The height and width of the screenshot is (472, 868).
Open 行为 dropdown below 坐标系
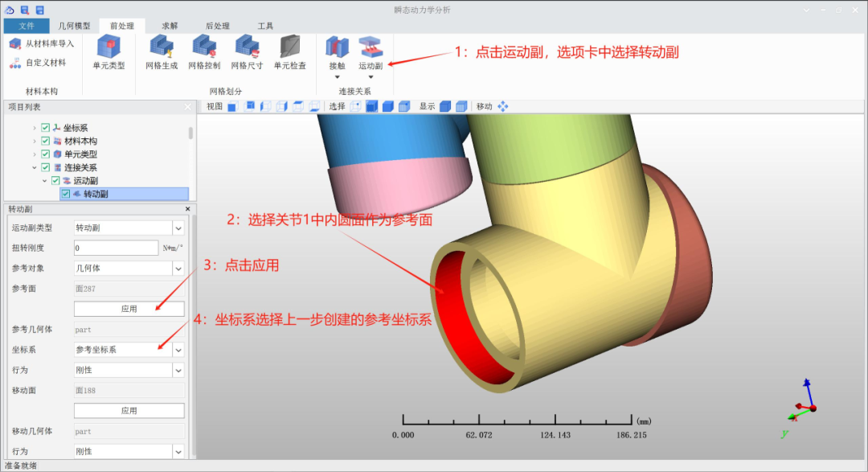coord(178,371)
